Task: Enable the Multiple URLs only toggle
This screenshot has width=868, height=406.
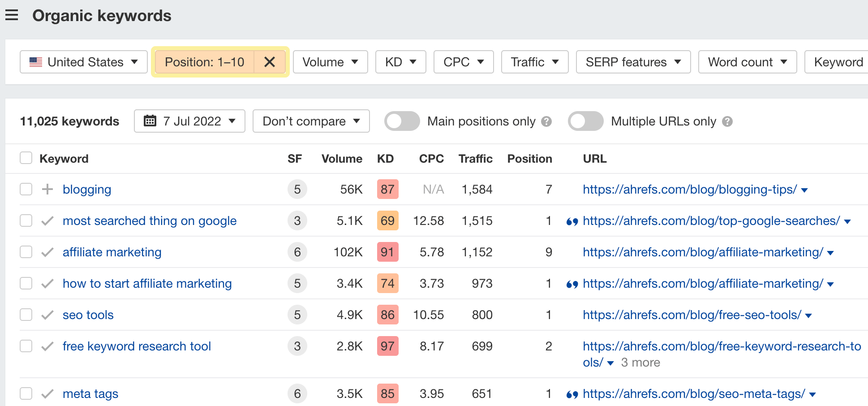Action: click(585, 121)
